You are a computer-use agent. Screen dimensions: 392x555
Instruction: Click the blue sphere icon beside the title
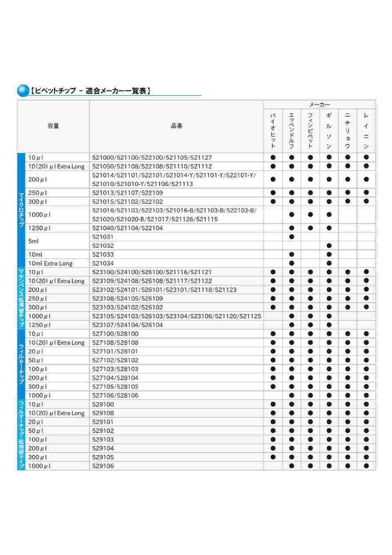pos(23,90)
